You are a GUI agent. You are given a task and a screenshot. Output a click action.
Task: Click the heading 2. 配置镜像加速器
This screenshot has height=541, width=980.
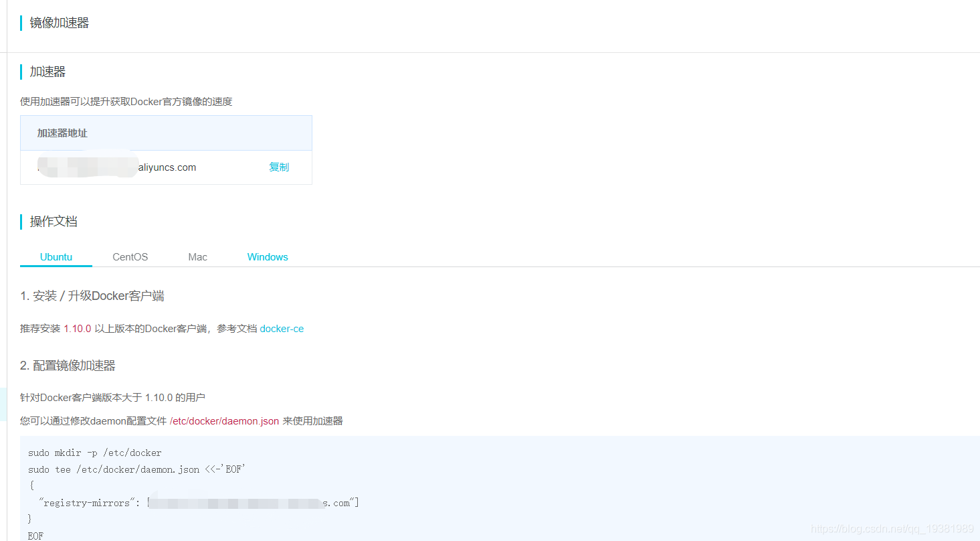click(x=68, y=366)
